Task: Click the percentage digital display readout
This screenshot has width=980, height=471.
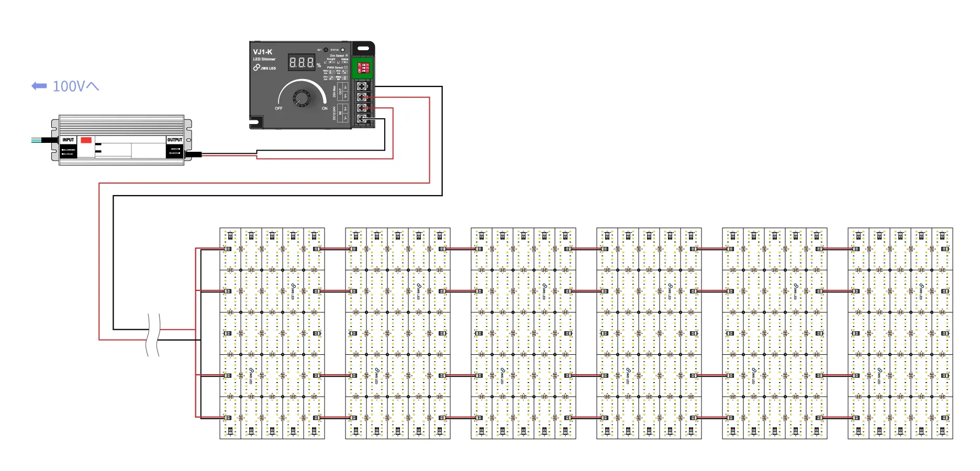Action: [x=302, y=63]
